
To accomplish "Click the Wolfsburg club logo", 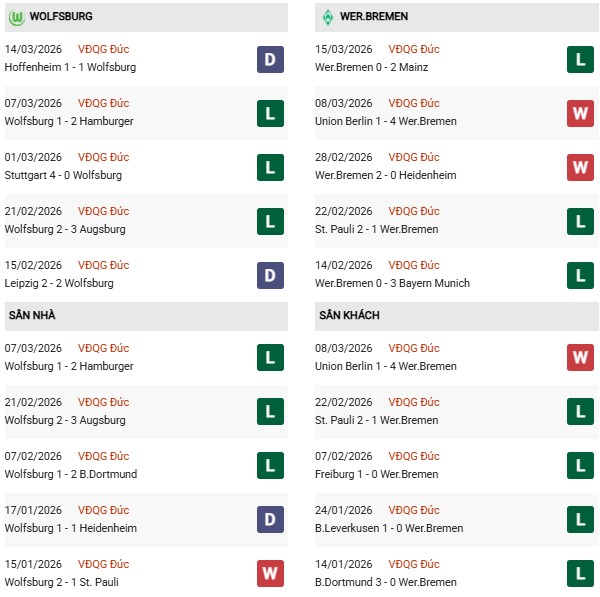I will [16, 17].
